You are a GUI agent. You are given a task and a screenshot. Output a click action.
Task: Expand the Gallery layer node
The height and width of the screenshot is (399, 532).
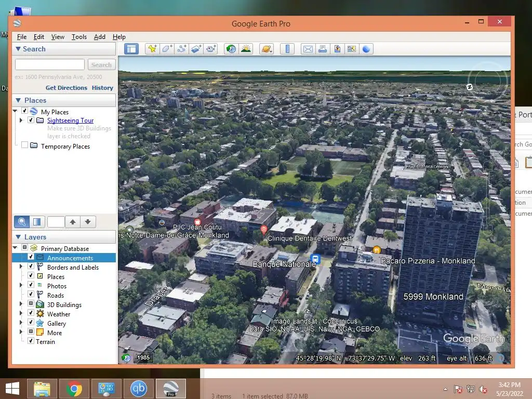(21, 322)
